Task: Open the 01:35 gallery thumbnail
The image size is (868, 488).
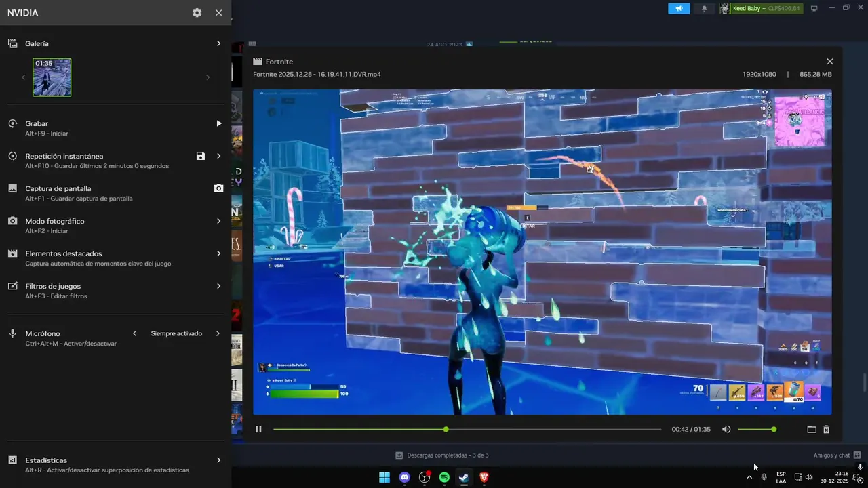Action: (x=52, y=77)
